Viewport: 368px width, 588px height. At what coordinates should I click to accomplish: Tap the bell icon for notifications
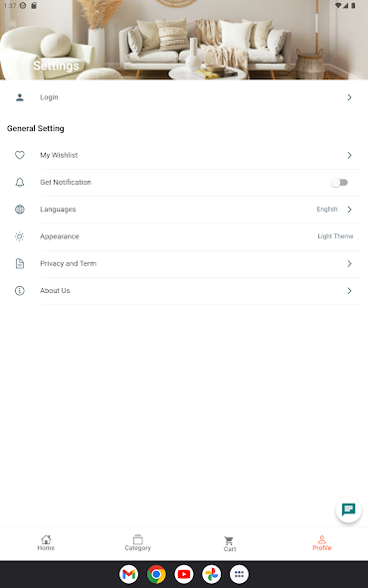pyautogui.click(x=20, y=182)
